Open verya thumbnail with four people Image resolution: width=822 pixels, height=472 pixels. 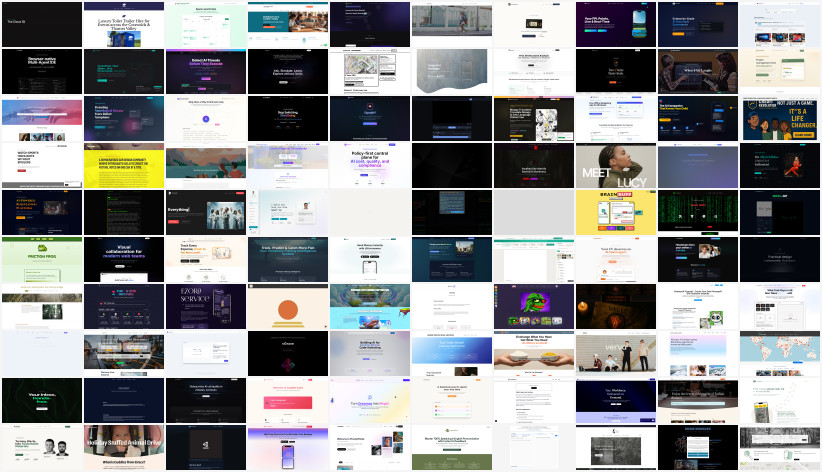(x=616, y=353)
